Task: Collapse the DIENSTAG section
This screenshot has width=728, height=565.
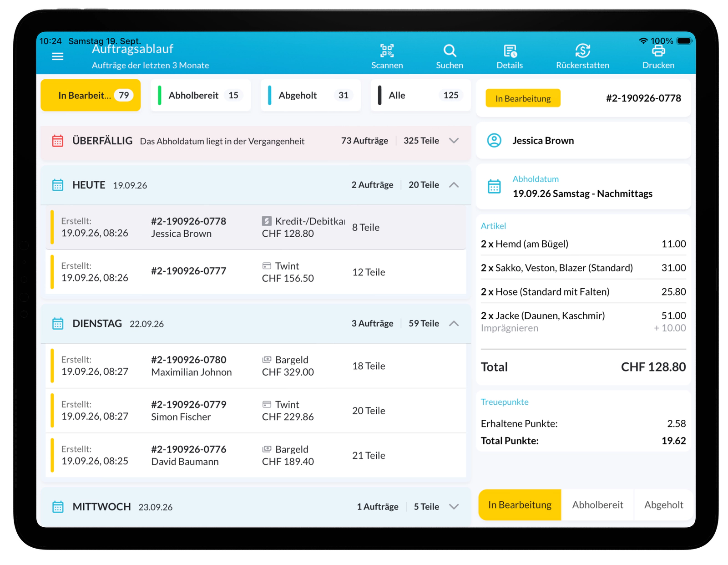Action: point(454,324)
